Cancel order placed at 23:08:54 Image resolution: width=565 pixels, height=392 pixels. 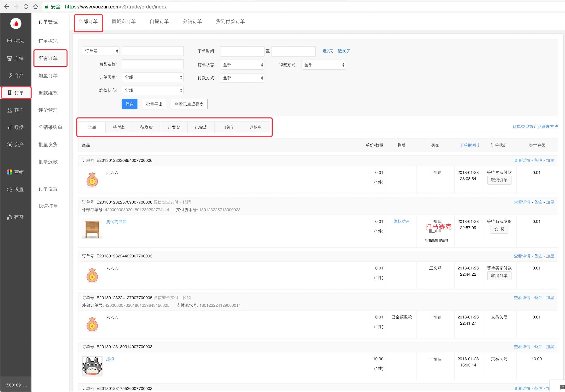499,180
